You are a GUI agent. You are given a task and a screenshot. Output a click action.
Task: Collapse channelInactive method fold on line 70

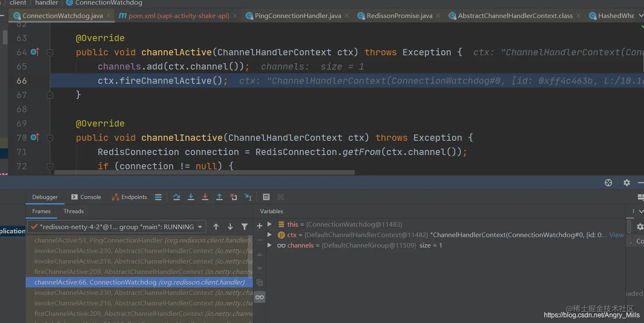[50, 138]
